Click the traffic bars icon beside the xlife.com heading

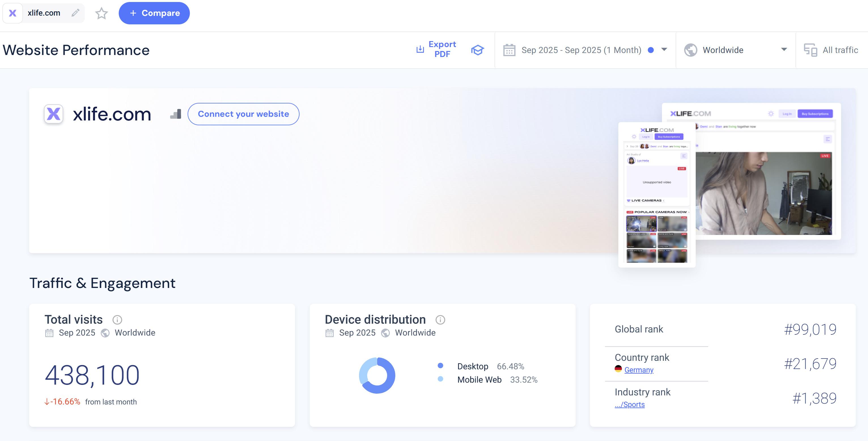175,114
